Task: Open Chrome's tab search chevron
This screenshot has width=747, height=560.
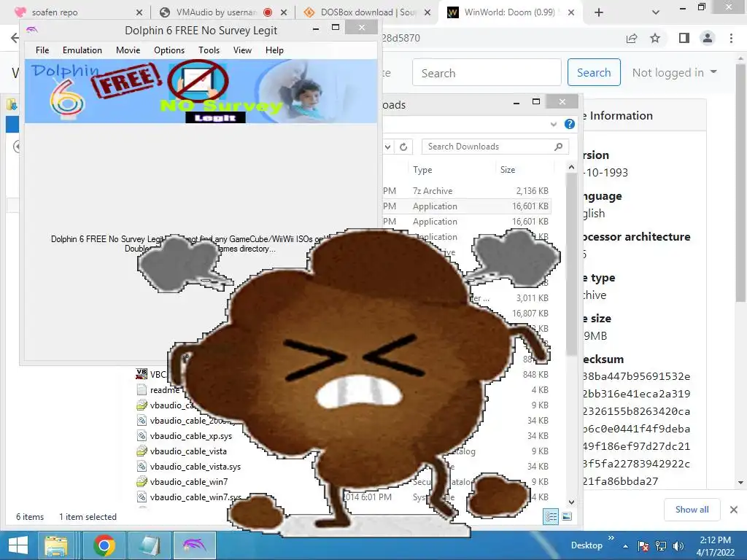Action: click(x=656, y=12)
